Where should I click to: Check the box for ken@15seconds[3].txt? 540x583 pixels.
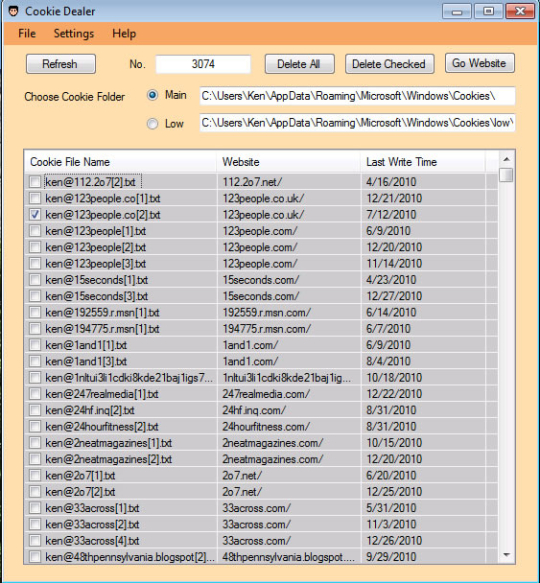(x=35, y=296)
